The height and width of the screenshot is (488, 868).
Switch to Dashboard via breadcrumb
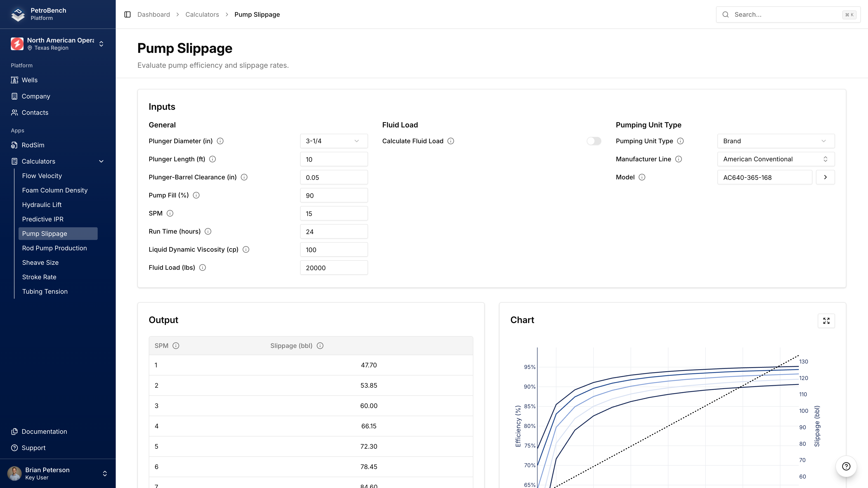point(154,14)
